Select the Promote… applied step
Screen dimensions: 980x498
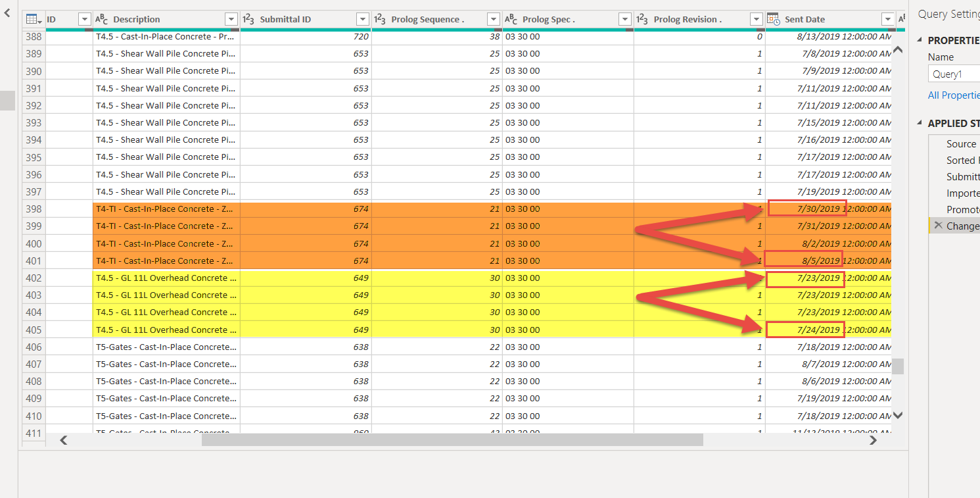[962, 210]
